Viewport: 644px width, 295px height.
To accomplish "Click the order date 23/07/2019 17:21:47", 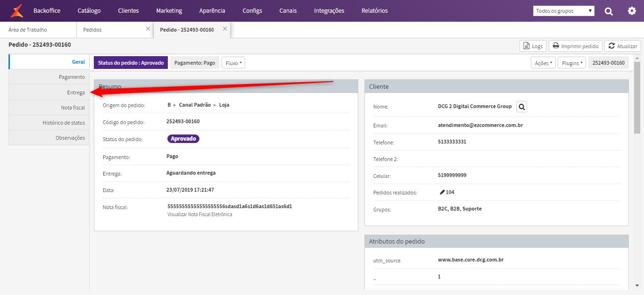I will (190, 190).
